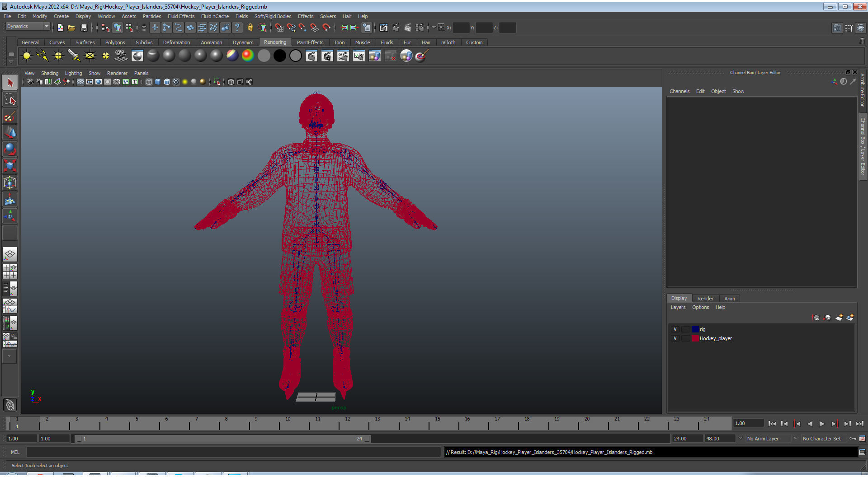Switch to the four-view panel layout

pos(10,271)
